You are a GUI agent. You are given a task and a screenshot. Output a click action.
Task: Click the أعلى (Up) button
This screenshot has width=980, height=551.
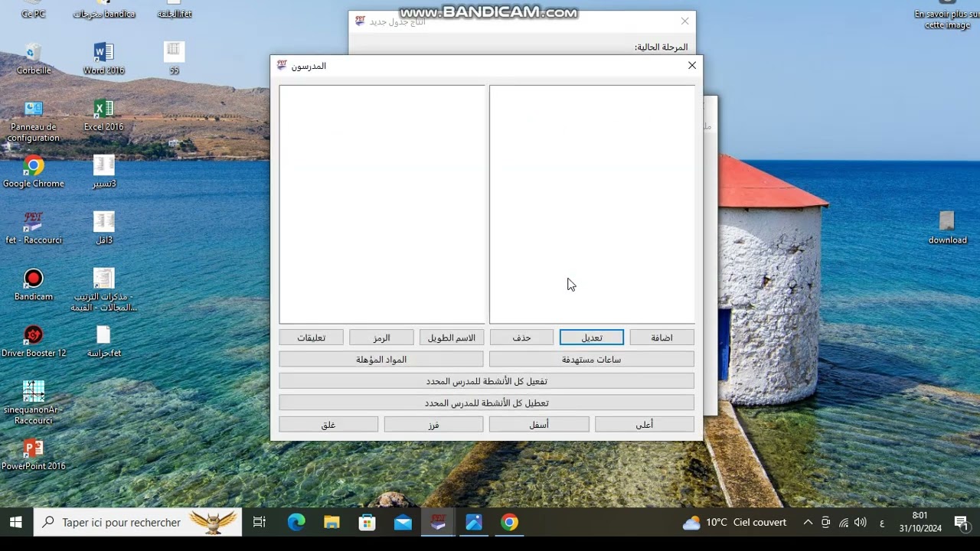pos(645,424)
